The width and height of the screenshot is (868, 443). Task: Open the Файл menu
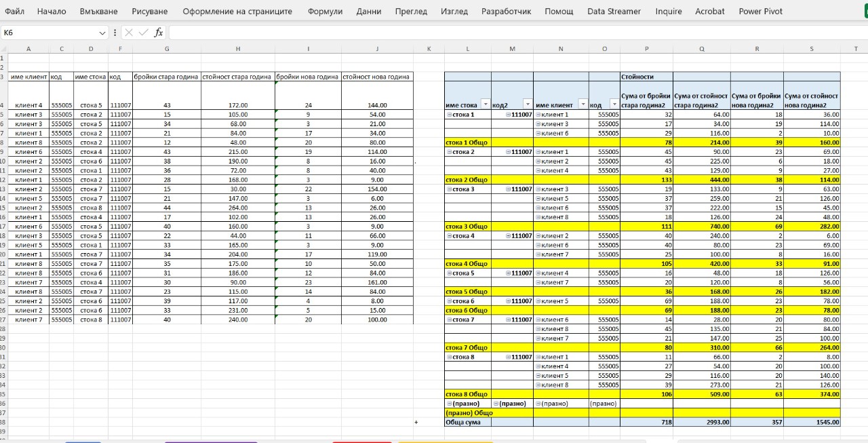14,12
